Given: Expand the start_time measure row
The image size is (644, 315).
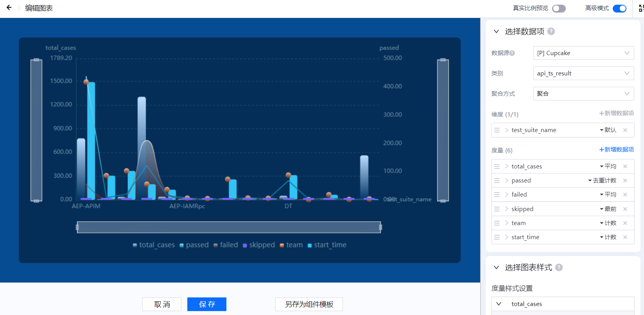Looking at the screenshot, I should tap(506, 237).
